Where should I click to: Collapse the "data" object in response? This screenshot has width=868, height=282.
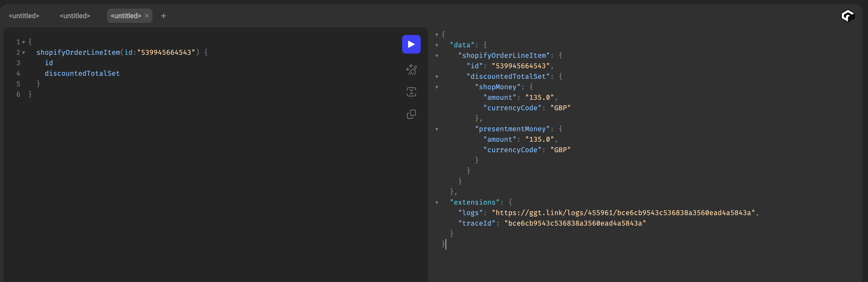(437, 45)
